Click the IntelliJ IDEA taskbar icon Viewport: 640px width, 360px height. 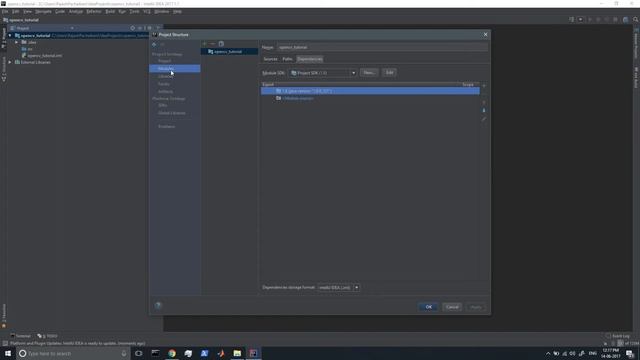click(x=253, y=353)
